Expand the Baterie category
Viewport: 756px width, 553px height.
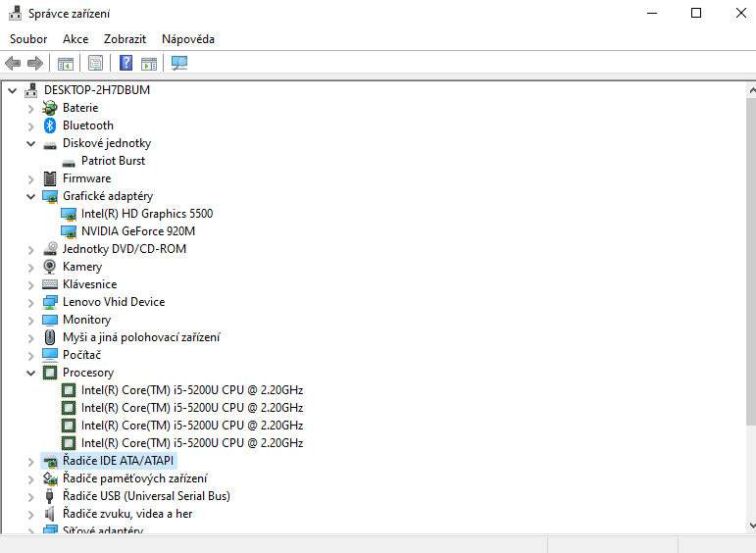(30, 109)
